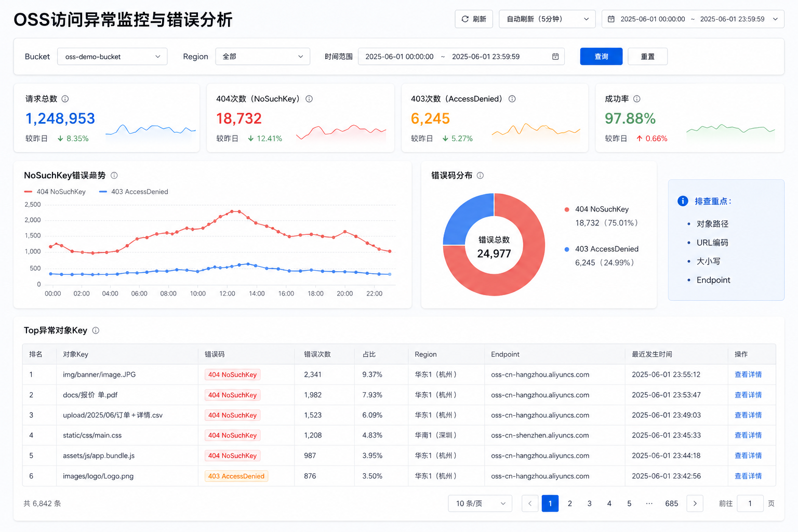
Task: Open Region dropdown showing 全部
Action: coord(262,56)
